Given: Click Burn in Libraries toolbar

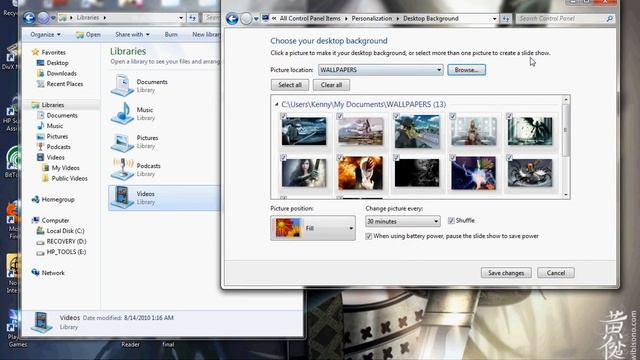Looking at the screenshot, I should pos(171,35).
